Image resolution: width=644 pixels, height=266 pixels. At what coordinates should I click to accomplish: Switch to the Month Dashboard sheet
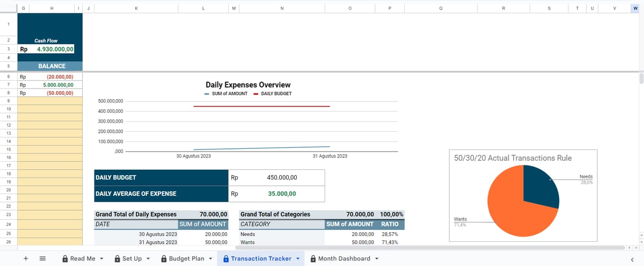point(344,258)
